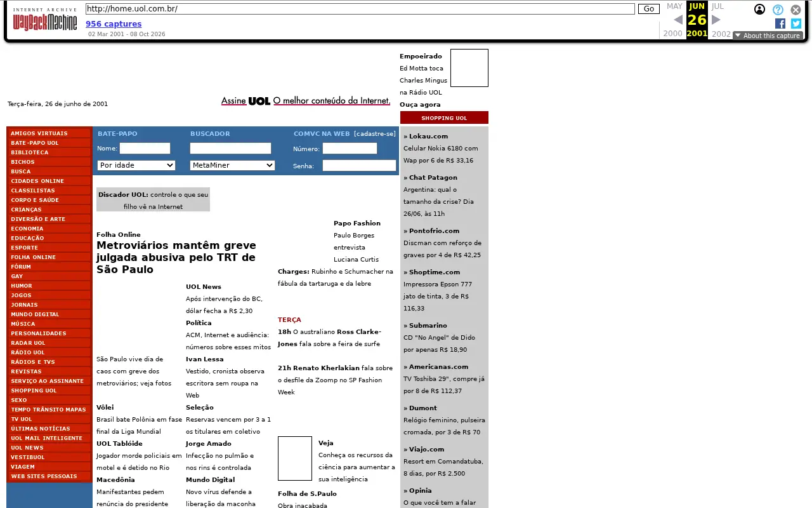Click the Ouça agora link
The height and width of the screenshot is (508, 812).
coord(420,105)
